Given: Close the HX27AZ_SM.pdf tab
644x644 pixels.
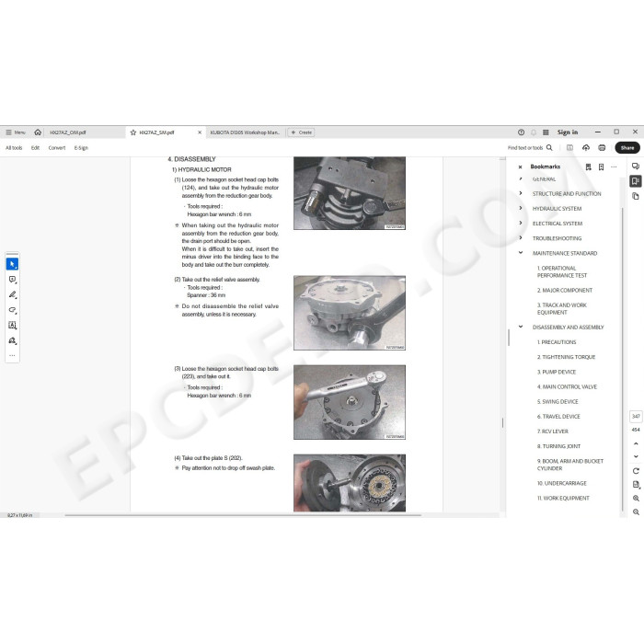Looking at the screenshot, I should pyautogui.click(x=200, y=132).
